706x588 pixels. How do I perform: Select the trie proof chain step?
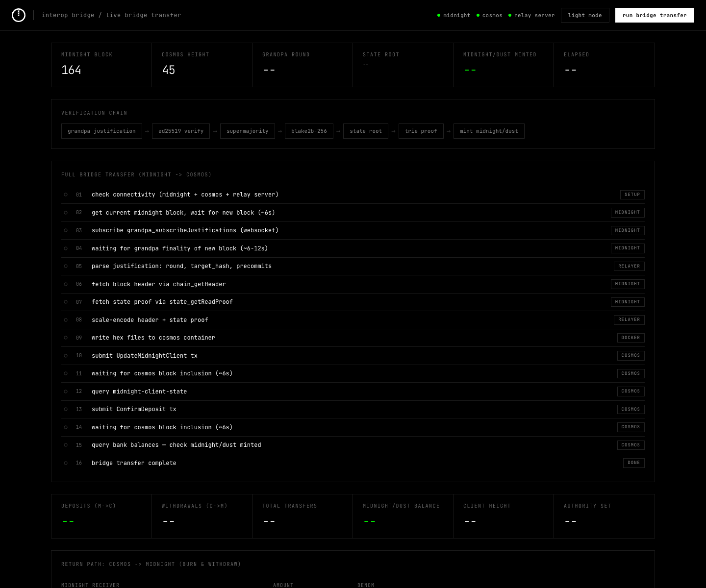click(421, 131)
